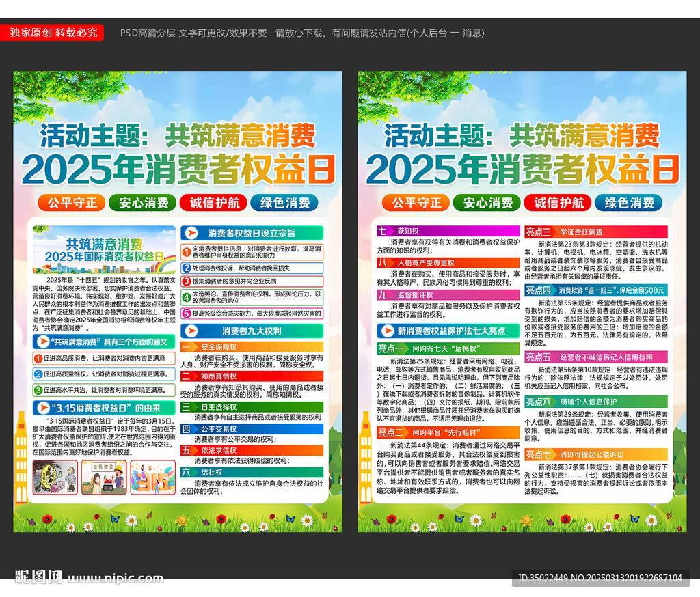Viewport: 700px width, 597px height.
Task: Click left poster's 2025年消费者权益日 headline
Action: click(x=178, y=169)
